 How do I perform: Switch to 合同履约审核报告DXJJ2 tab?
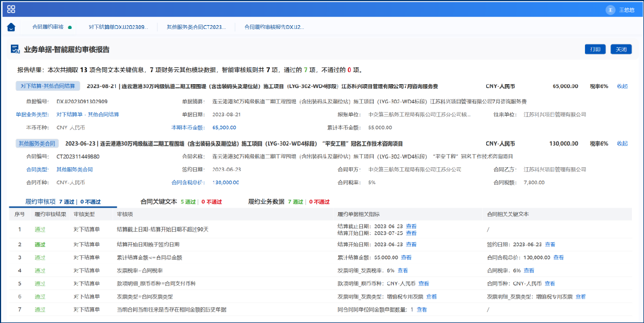[274, 27]
